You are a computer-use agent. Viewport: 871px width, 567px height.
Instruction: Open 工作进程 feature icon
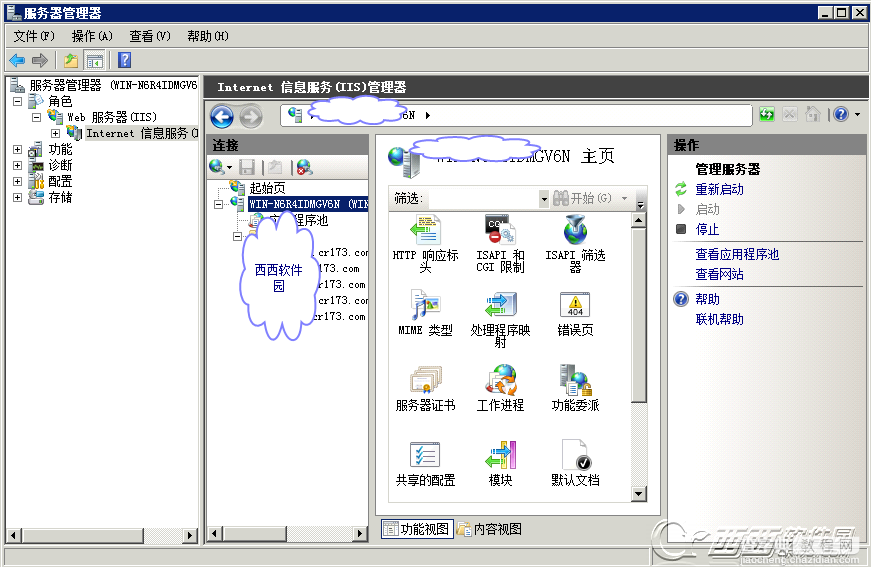(x=500, y=380)
